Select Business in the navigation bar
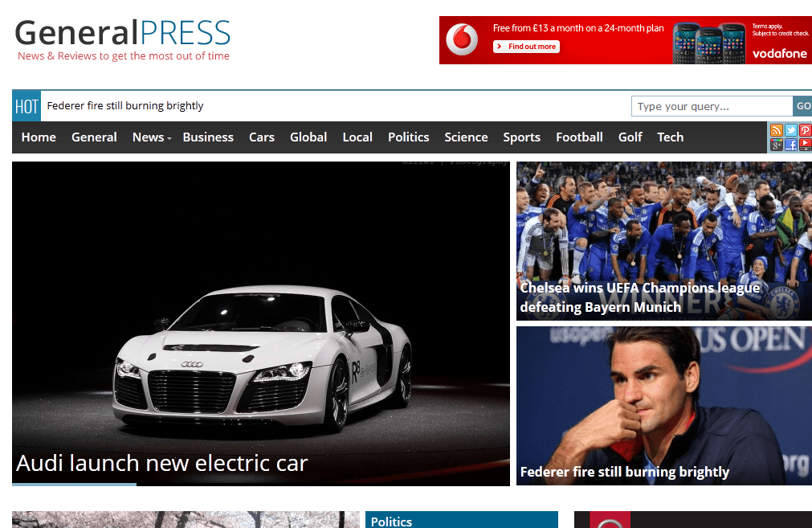The height and width of the screenshot is (528, 812). pyautogui.click(x=208, y=137)
